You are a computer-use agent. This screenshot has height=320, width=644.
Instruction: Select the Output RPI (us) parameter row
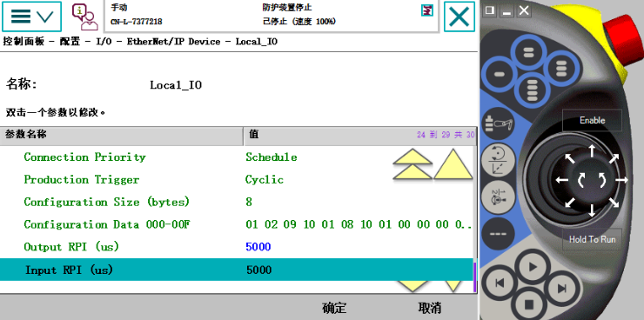[237, 247]
